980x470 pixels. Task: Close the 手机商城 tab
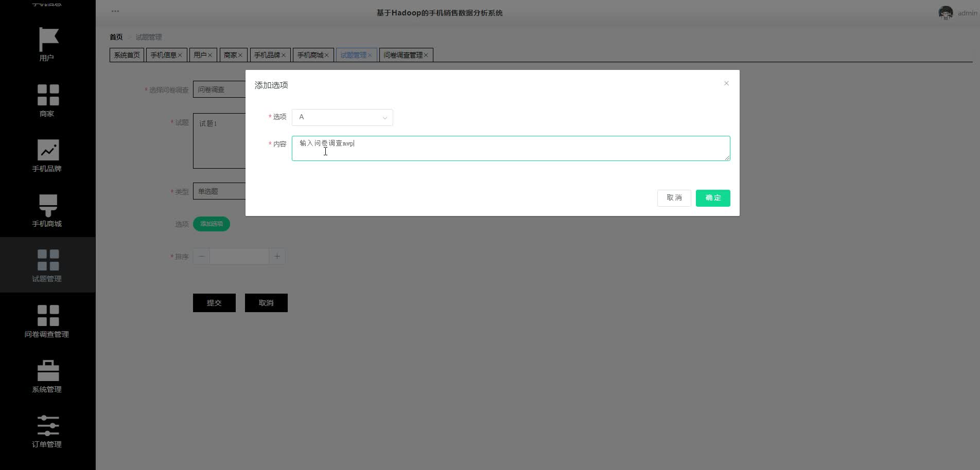pyautogui.click(x=326, y=56)
